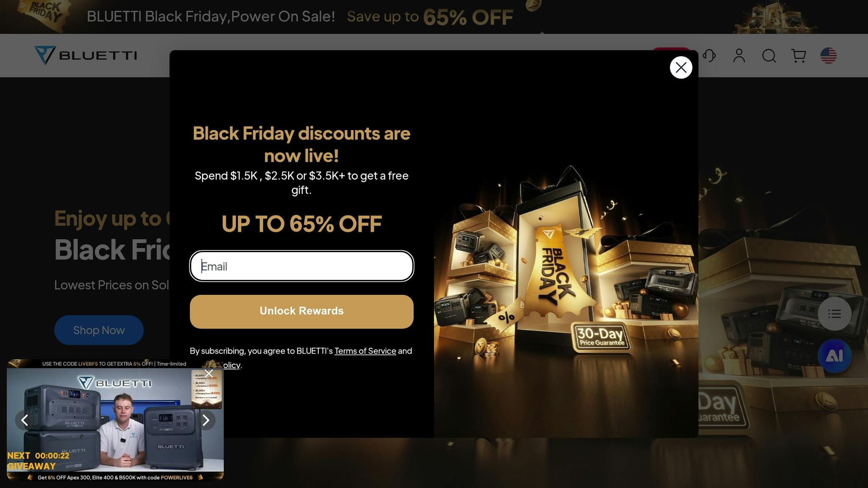868x488 pixels.
Task: Open the AI assistant floating button
Action: click(x=834, y=356)
